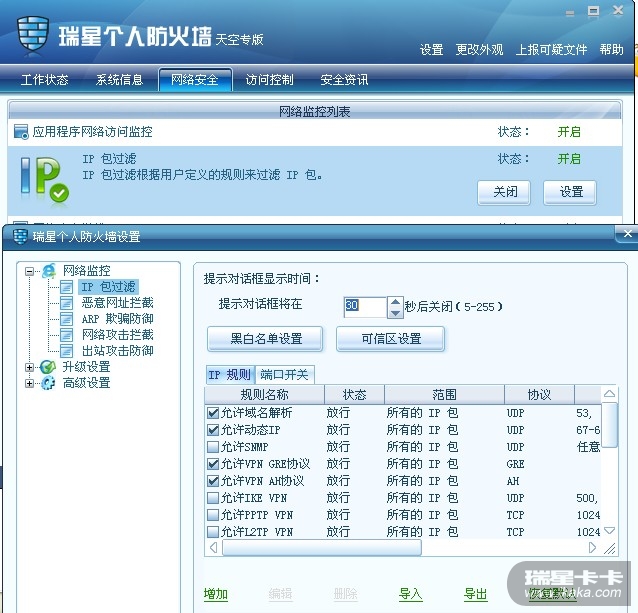The width and height of the screenshot is (638, 613).
Task: Sort by the 状态 column header
Action: tap(354, 395)
